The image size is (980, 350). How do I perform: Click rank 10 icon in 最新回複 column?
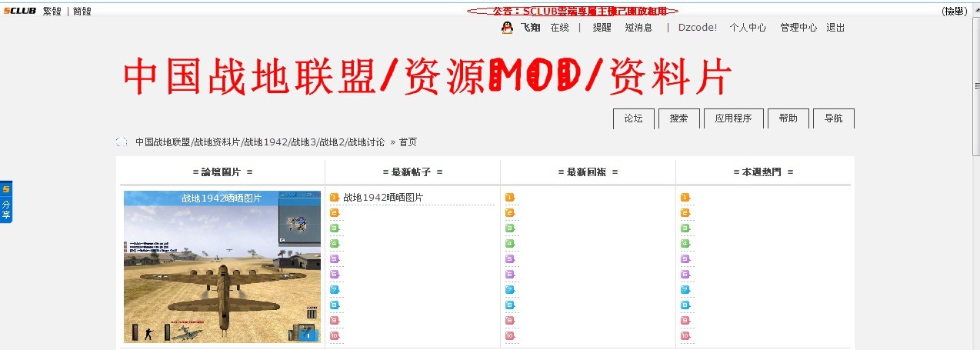point(510,336)
